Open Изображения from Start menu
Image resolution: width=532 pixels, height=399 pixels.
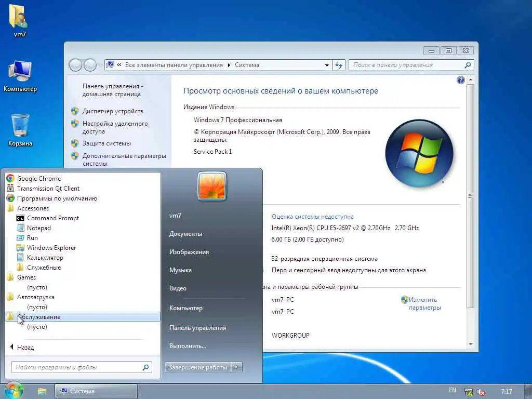(x=189, y=252)
